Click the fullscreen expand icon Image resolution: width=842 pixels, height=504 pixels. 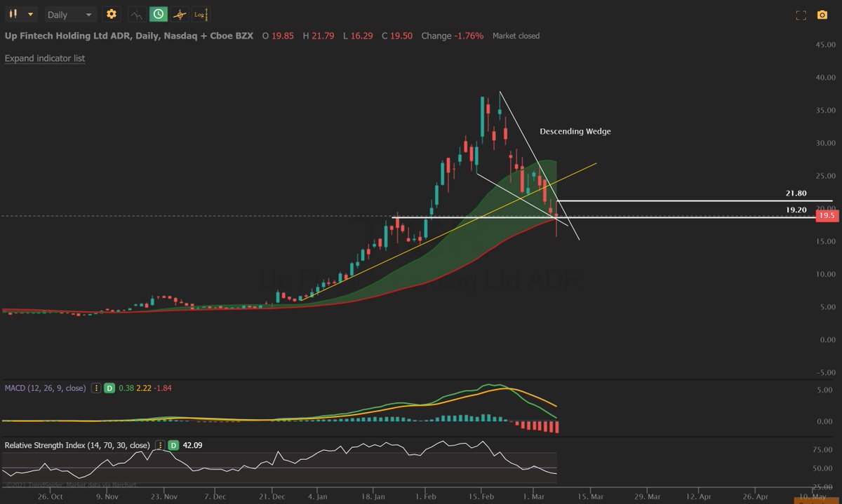click(801, 15)
